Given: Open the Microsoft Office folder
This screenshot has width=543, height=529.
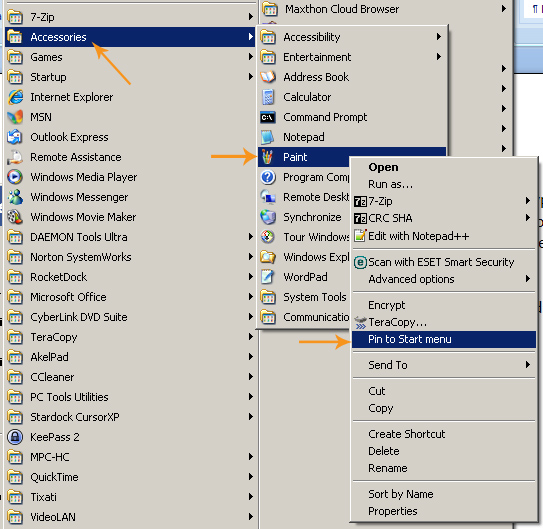Looking at the screenshot, I should point(130,297).
